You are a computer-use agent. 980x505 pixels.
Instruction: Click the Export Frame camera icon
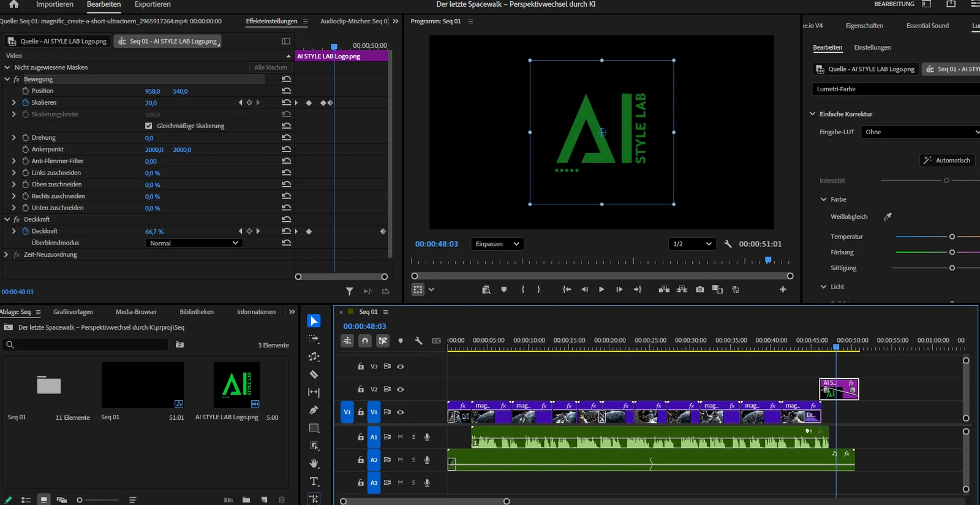pyautogui.click(x=699, y=289)
